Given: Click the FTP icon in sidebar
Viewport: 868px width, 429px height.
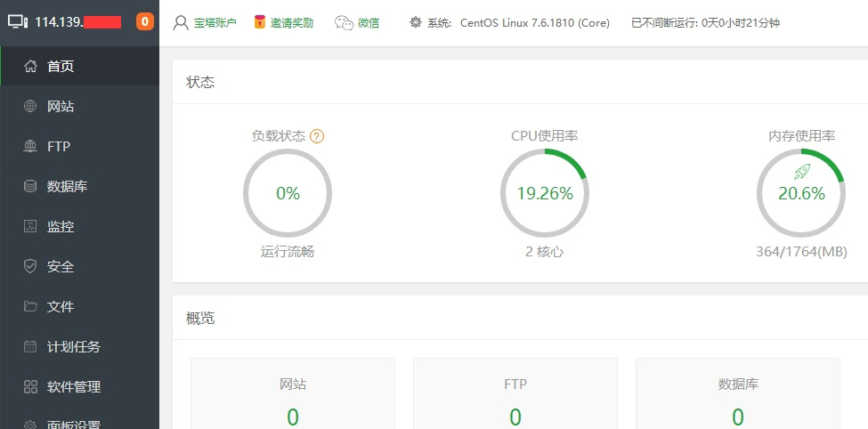Looking at the screenshot, I should (30, 146).
